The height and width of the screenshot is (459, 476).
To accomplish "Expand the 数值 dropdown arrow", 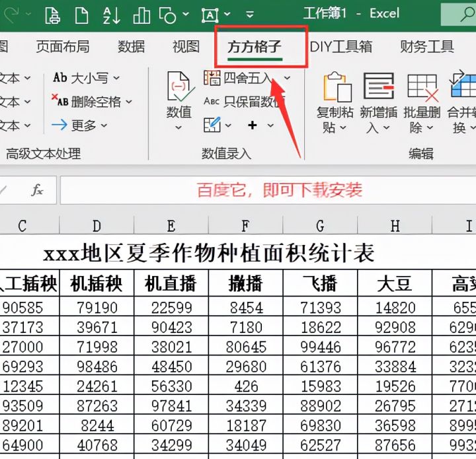I will [178, 127].
